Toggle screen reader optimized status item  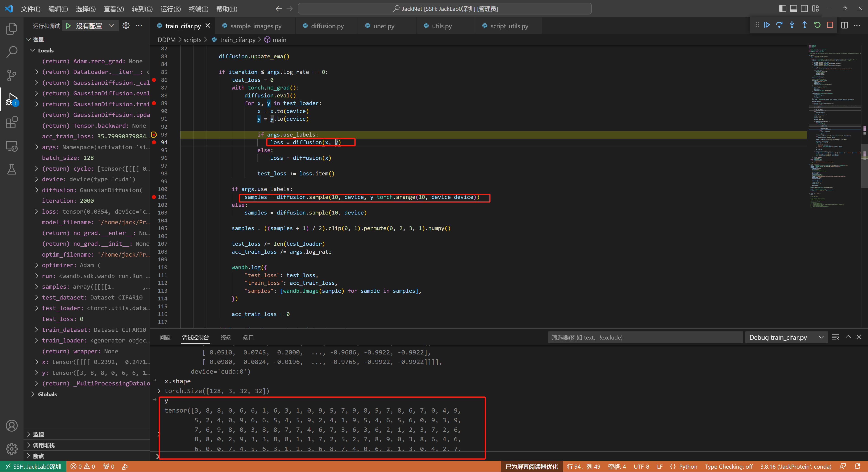point(532,467)
